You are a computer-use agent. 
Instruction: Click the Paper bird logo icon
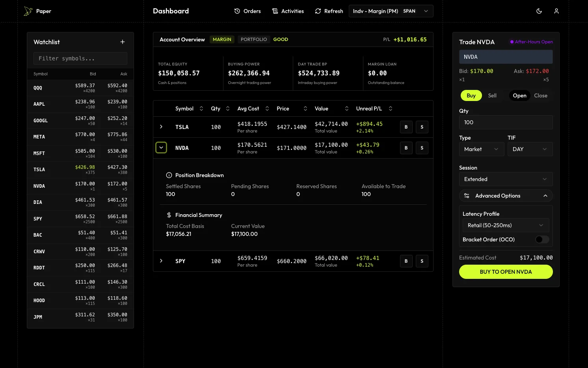point(28,11)
